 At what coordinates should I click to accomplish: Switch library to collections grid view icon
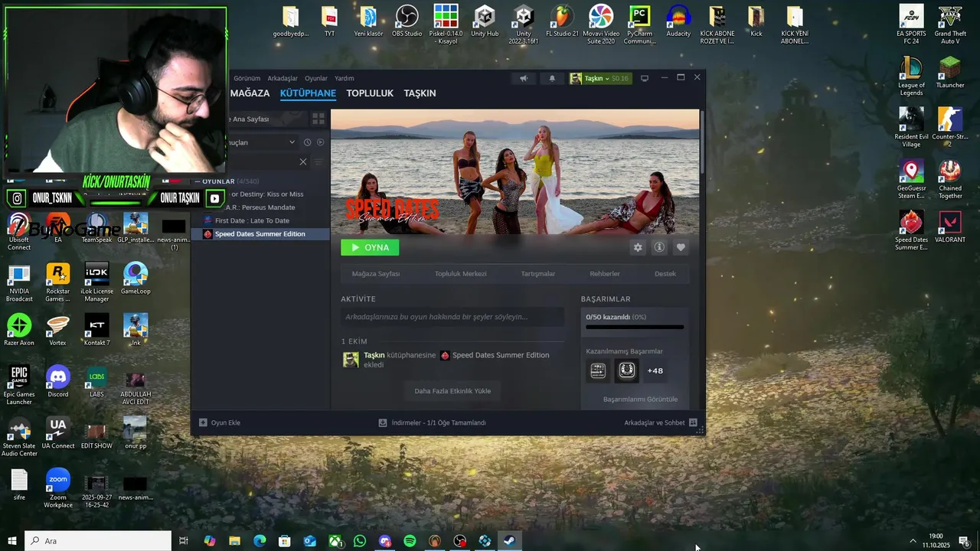pyautogui.click(x=318, y=119)
